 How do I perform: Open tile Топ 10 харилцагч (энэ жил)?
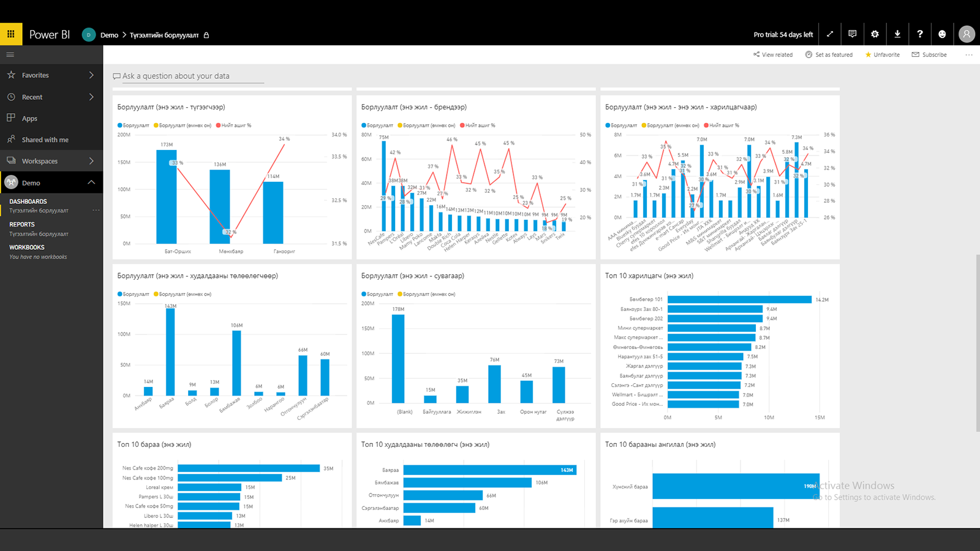pos(720,346)
